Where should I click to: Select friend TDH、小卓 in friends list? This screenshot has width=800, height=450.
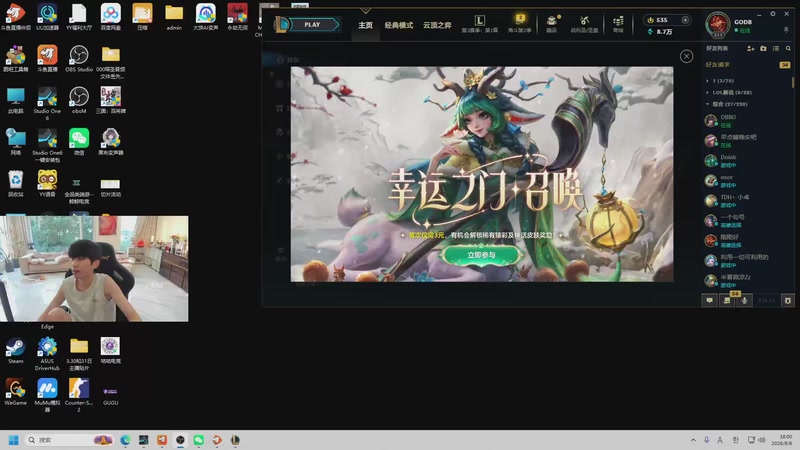[747, 201]
